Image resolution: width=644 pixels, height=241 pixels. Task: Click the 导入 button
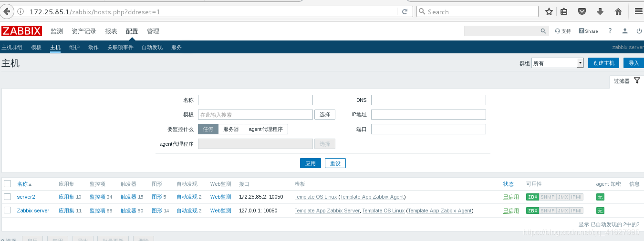point(634,63)
